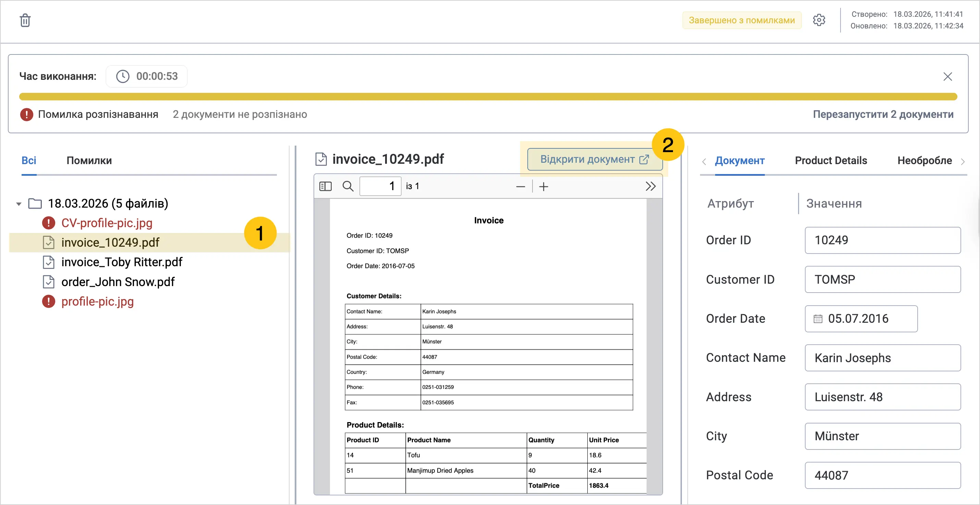980x505 pixels.
Task: Open the Product Details tab
Action: click(831, 160)
